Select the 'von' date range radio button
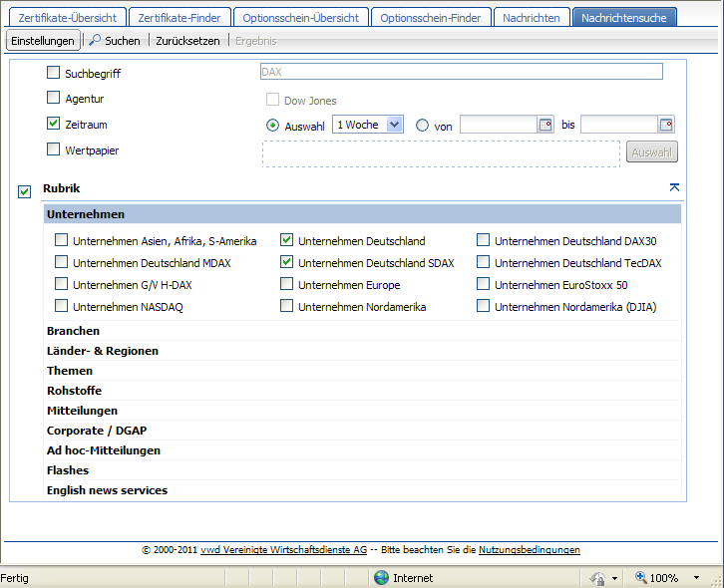Image resolution: width=724 pixels, height=588 pixels. (x=422, y=126)
